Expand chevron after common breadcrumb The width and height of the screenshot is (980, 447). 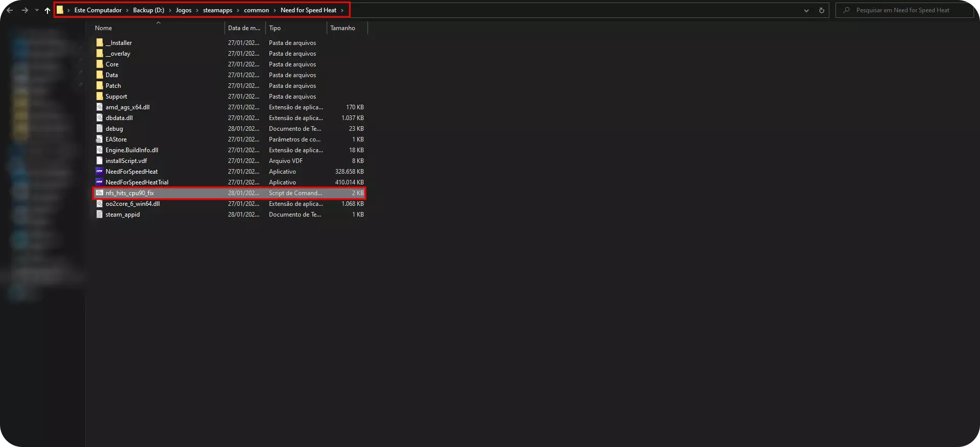(275, 10)
